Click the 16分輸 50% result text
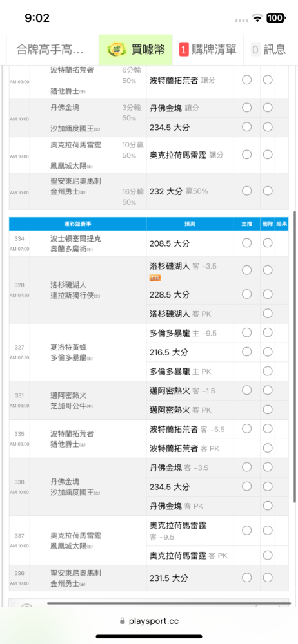This screenshot has width=298, height=644. click(132, 196)
